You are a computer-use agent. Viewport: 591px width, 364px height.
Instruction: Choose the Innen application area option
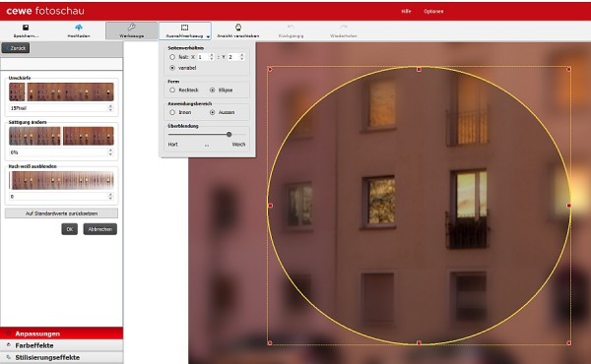pos(172,112)
